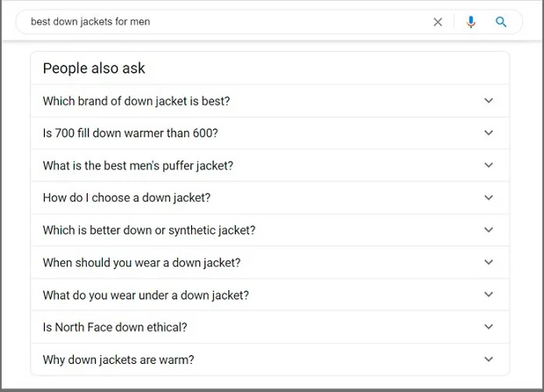This screenshot has width=544, height=392.
Task: Click the 'Is North Face down ethical?' question text
Action: 115,327
